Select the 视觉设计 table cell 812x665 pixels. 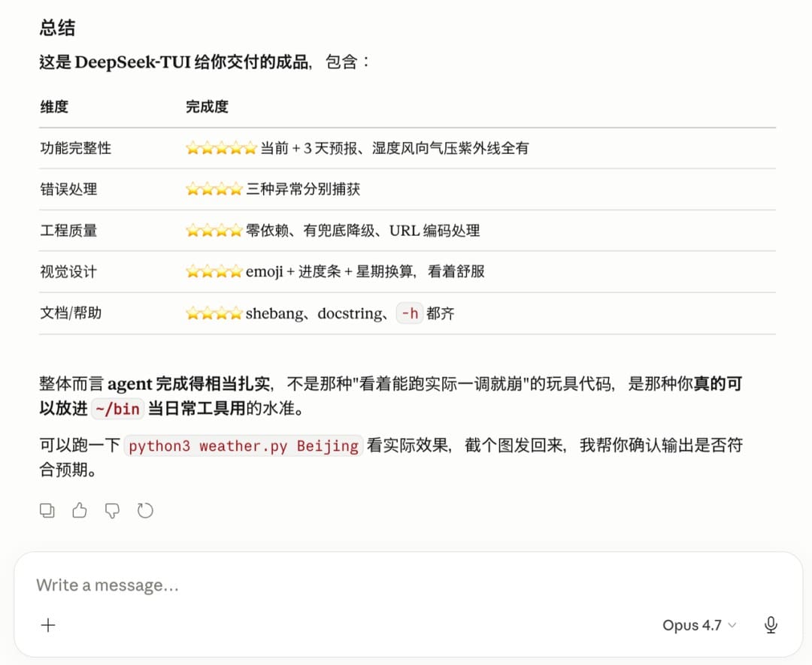click(x=68, y=272)
